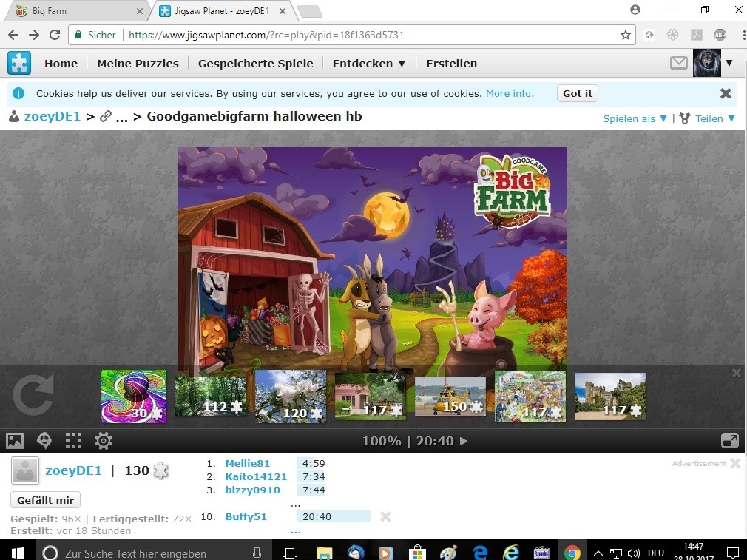Click the replay puzzle arrow icon
Image resolution: width=747 pixels, height=560 pixels.
pos(33,395)
